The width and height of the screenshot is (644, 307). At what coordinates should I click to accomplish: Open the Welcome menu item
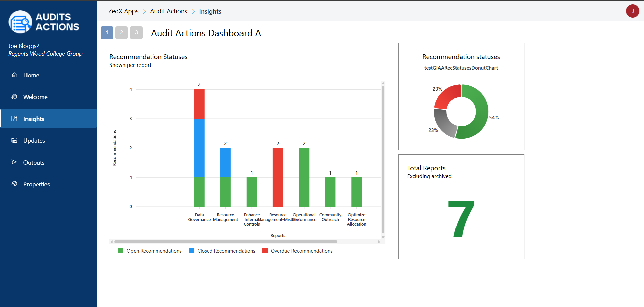pyautogui.click(x=48, y=97)
